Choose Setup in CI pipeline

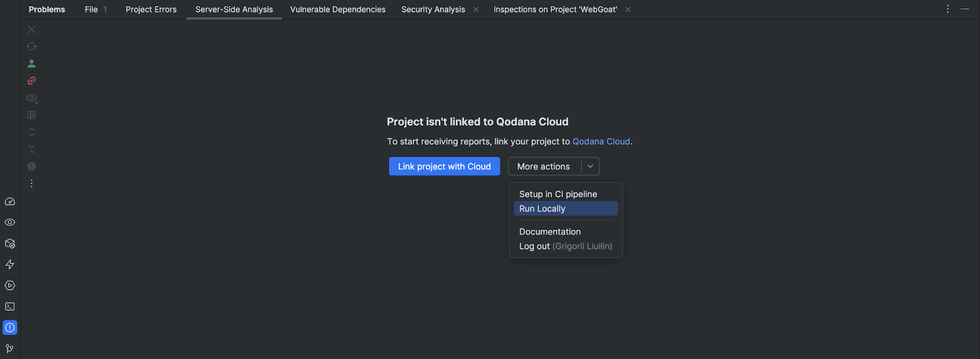566,194
